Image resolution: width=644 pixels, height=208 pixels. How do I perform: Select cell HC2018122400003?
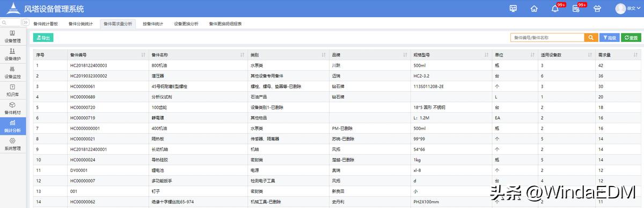coord(89,65)
